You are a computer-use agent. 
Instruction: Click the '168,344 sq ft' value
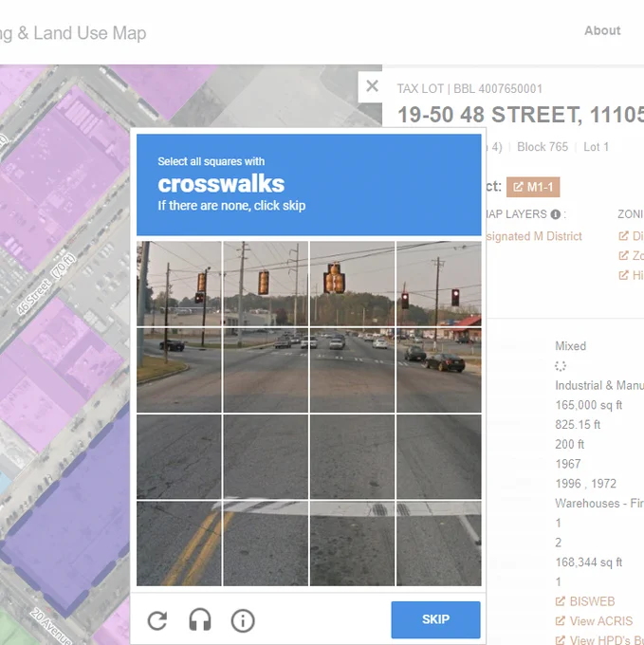tap(588, 562)
